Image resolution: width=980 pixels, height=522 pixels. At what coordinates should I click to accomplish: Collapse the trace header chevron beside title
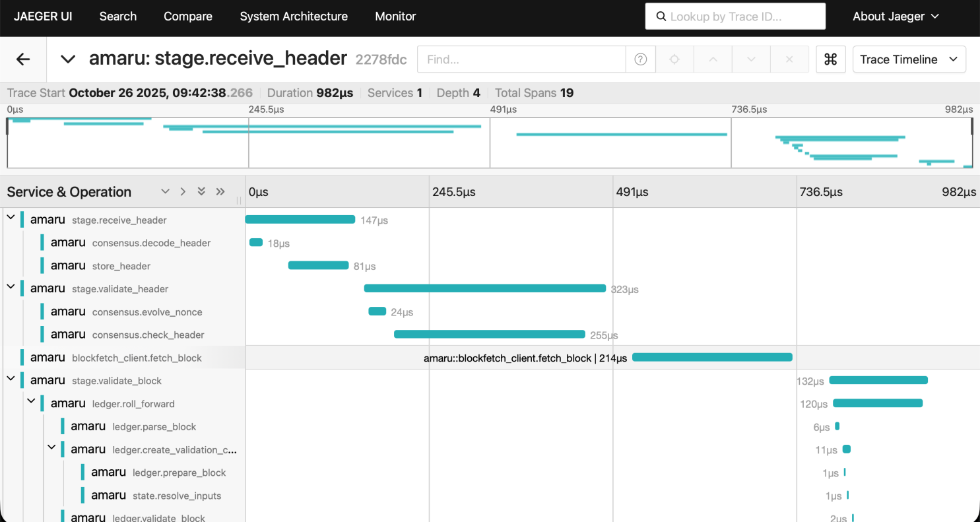click(x=68, y=59)
